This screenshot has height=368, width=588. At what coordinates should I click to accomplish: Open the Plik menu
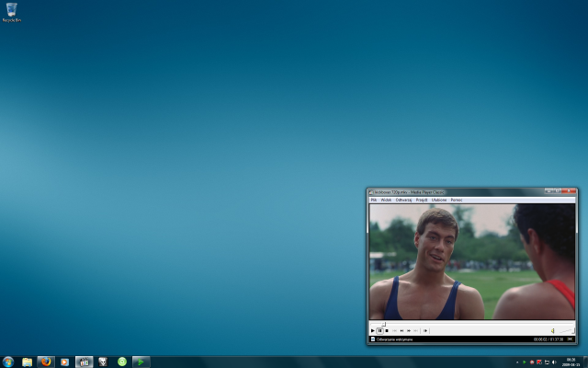click(x=374, y=201)
